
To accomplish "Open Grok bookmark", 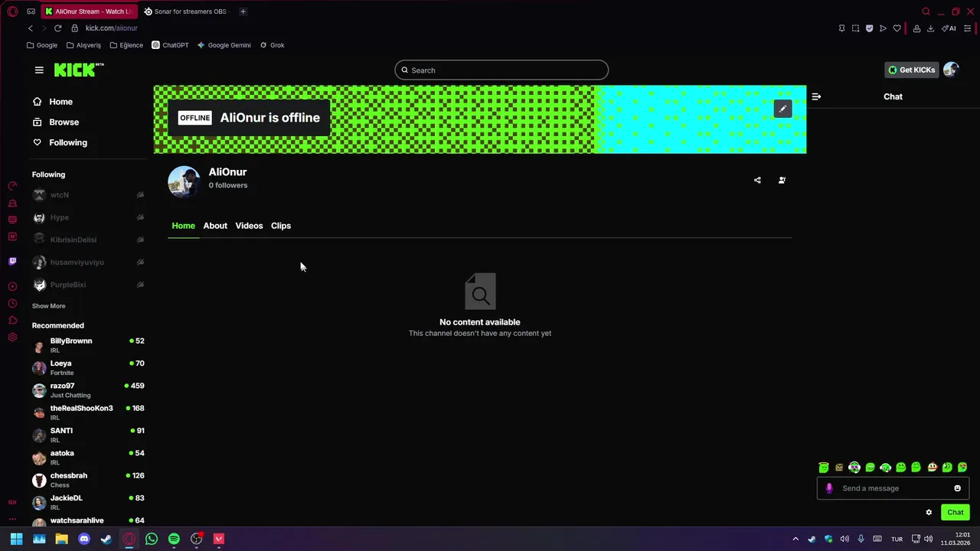I will pyautogui.click(x=273, y=45).
